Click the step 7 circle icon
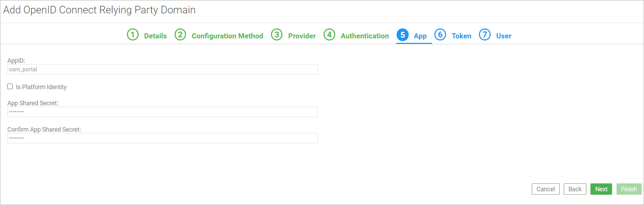This screenshot has height=205, width=644. (x=485, y=35)
